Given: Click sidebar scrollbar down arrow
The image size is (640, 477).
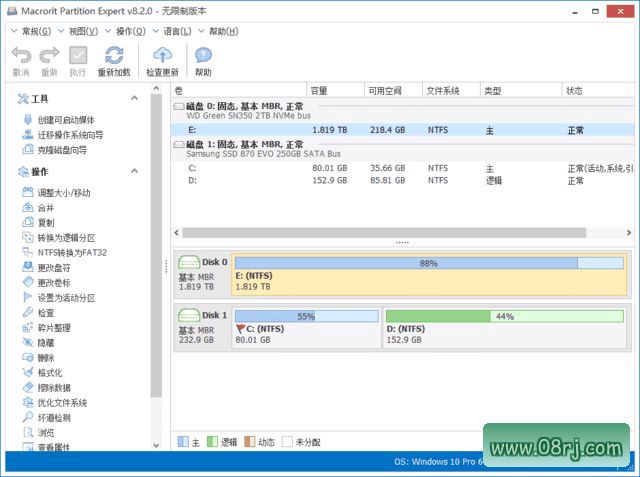Looking at the screenshot, I should 156,445.
